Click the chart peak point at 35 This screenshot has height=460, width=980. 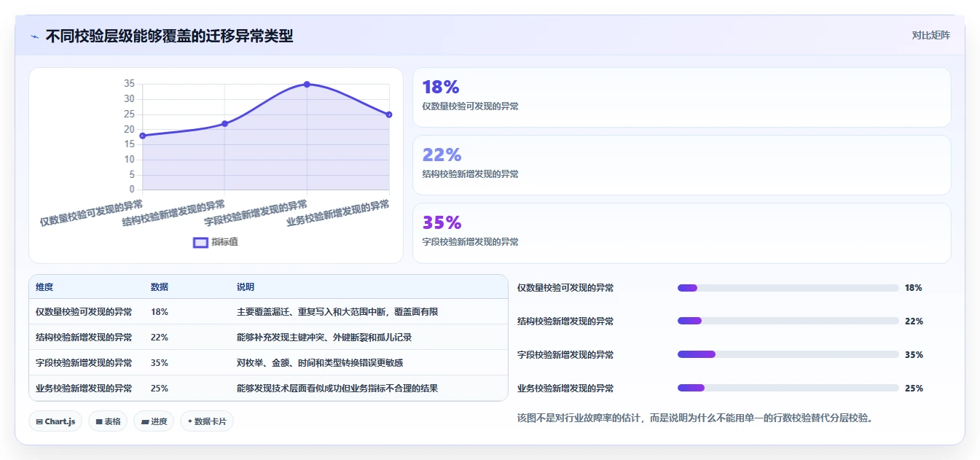point(307,85)
